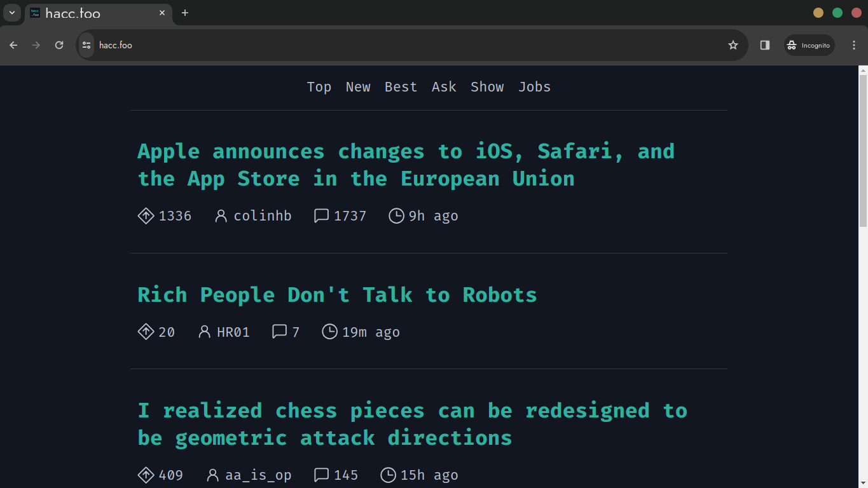Open the Show section
Screen dimensions: 868x488
click(x=487, y=87)
